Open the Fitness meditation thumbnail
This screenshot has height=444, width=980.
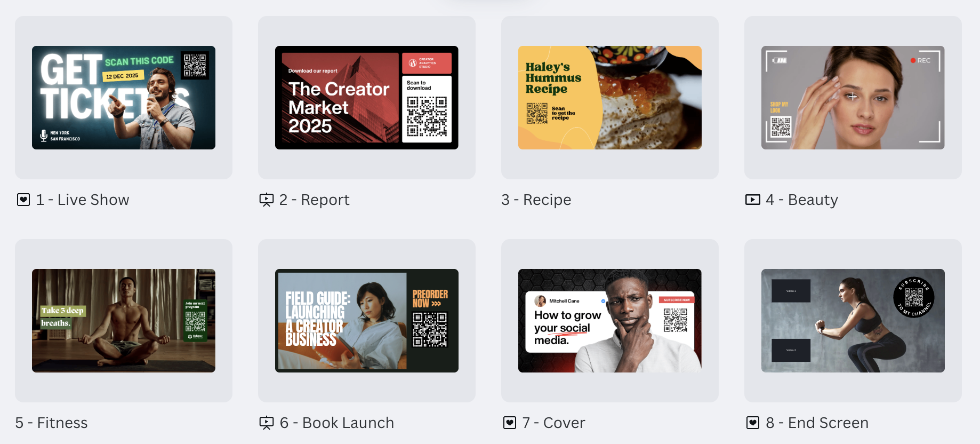click(124, 321)
